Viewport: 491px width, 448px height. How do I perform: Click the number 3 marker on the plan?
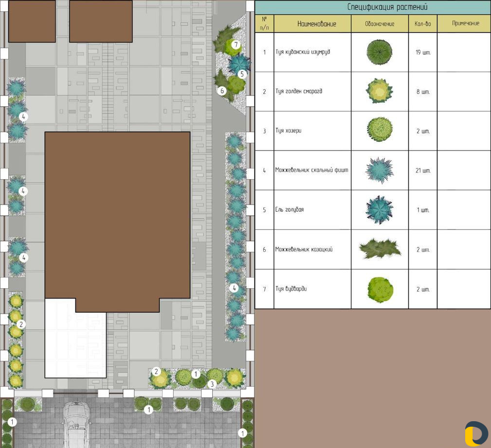(212, 384)
